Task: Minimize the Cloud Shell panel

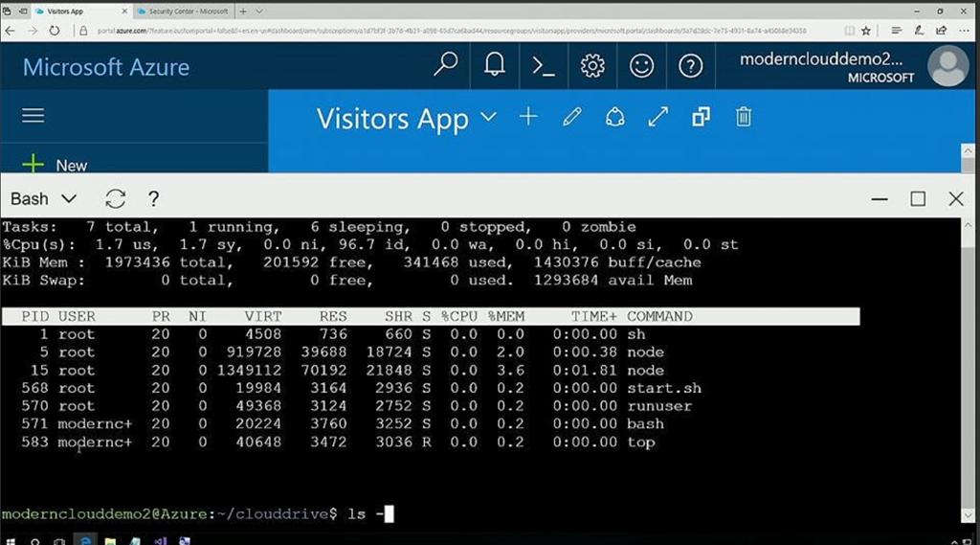Action: pos(880,199)
